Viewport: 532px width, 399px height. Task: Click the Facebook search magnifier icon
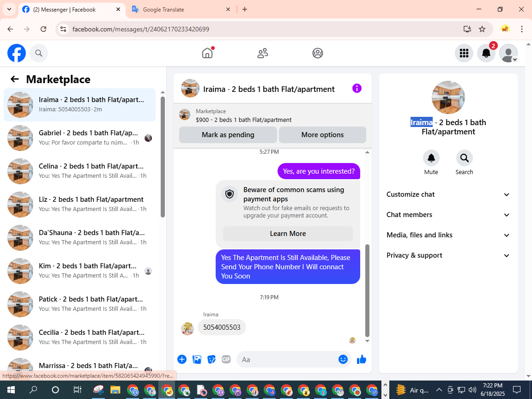coord(39,53)
